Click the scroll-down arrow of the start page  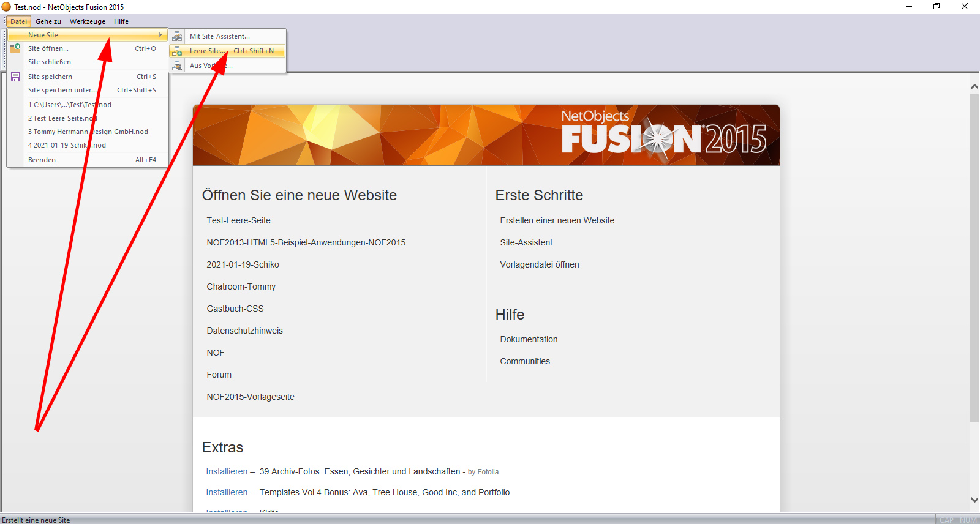974,500
